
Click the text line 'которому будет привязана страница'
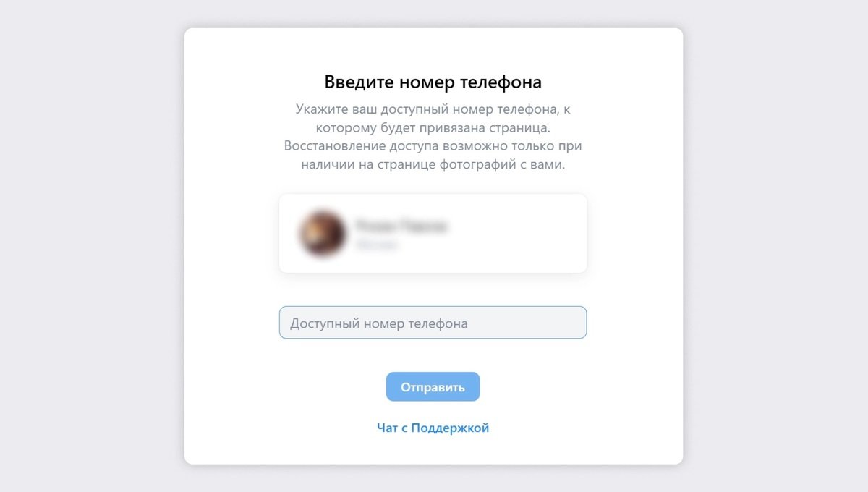point(433,128)
